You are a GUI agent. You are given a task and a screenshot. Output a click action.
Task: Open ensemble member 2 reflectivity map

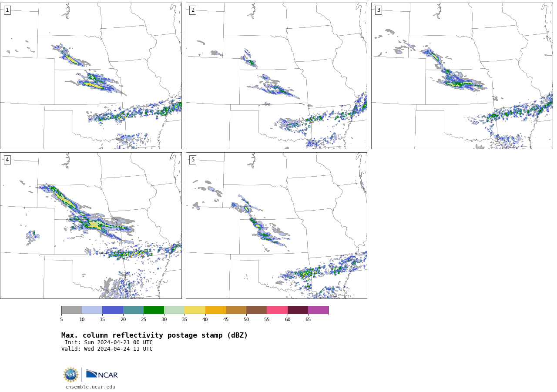pos(276,76)
